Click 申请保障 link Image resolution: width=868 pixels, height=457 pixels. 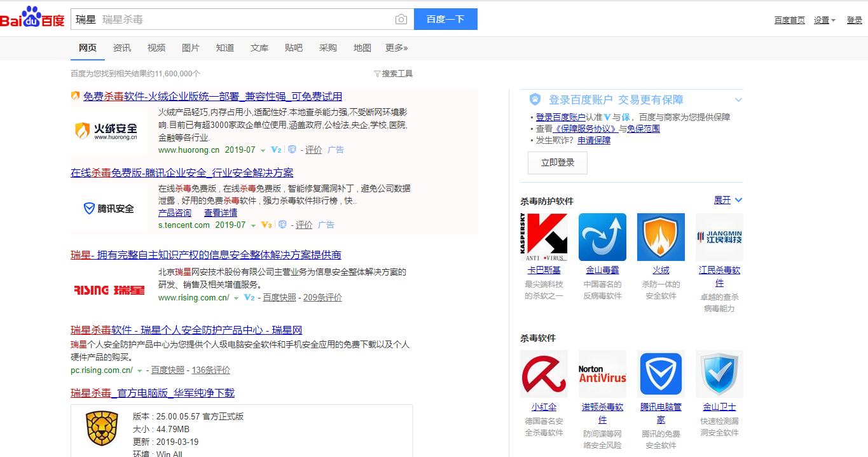point(594,140)
